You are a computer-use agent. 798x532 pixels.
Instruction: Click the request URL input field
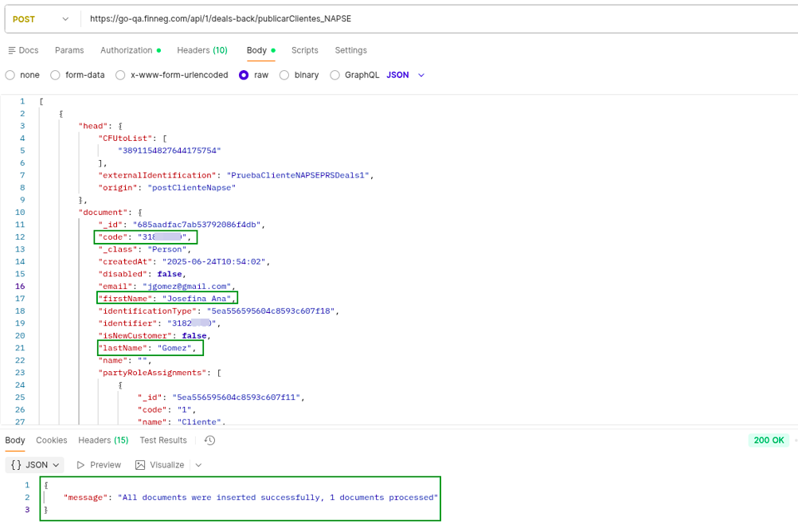(x=438, y=18)
